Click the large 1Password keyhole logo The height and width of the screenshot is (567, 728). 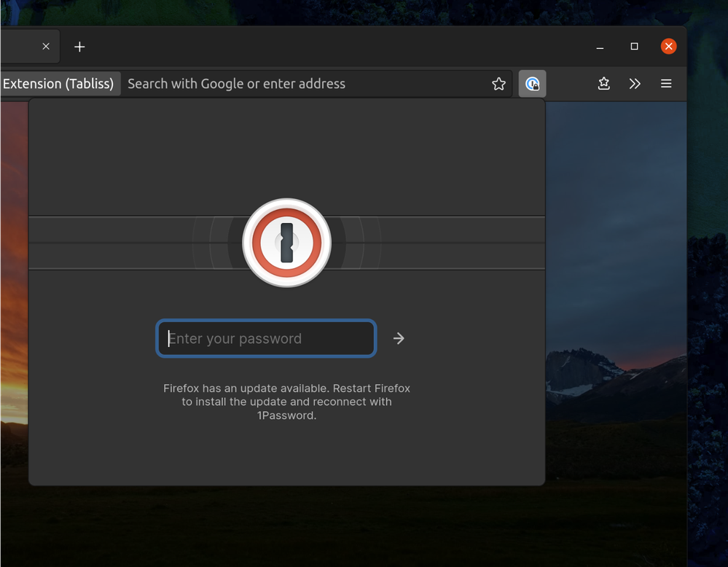287,243
